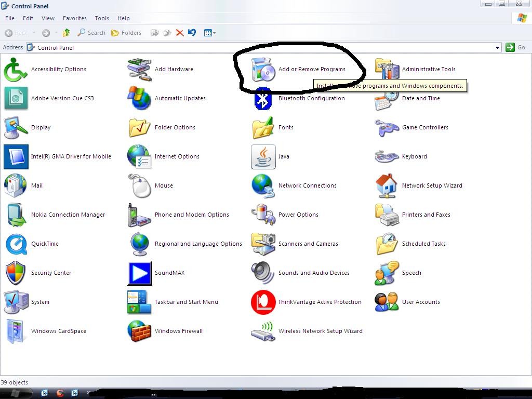Expand the Address bar dropdown arrow

(x=497, y=47)
